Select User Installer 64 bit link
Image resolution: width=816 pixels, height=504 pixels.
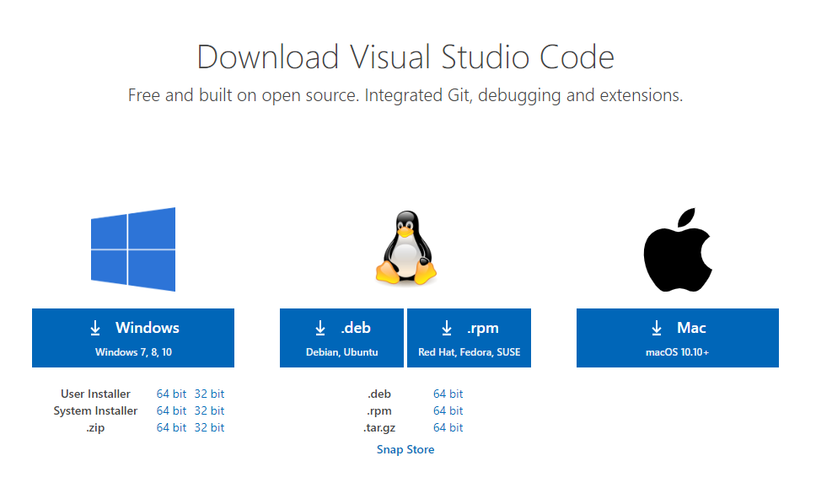pos(171,394)
